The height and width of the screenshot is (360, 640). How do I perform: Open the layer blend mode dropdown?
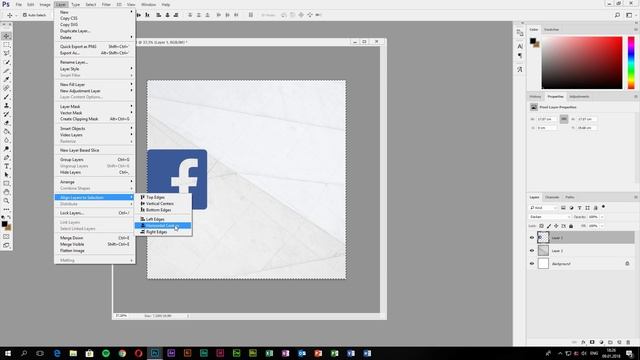click(550, 217)
